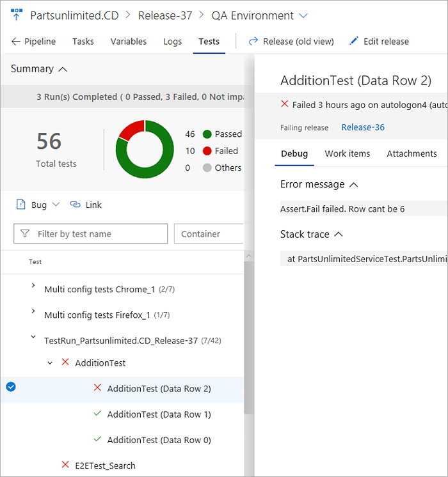Viewport: 448px width, 477px height.
Task: Click the Edit release pencil icon
Action: pyautogui.click(x=354, y=42)
